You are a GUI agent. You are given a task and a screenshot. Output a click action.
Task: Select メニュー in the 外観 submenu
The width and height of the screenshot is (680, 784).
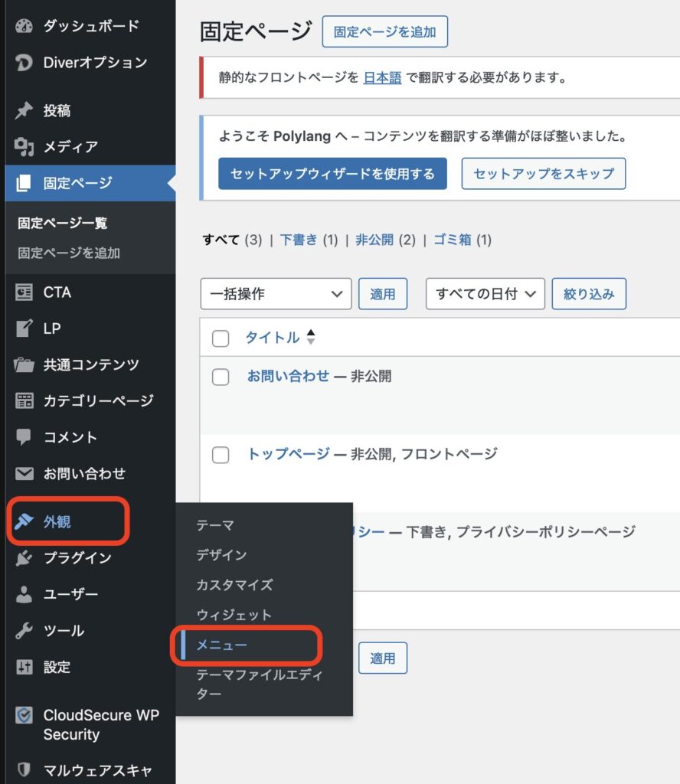click(222, 645)
